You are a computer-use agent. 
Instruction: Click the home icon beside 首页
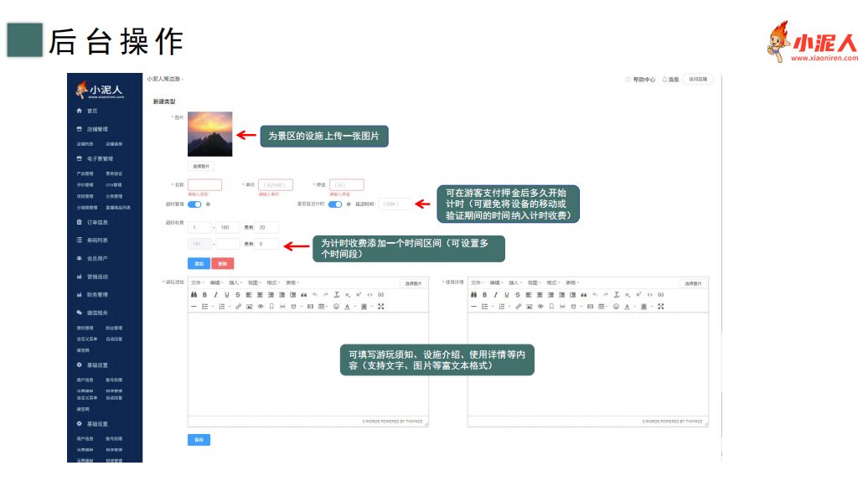click(79, 111)
